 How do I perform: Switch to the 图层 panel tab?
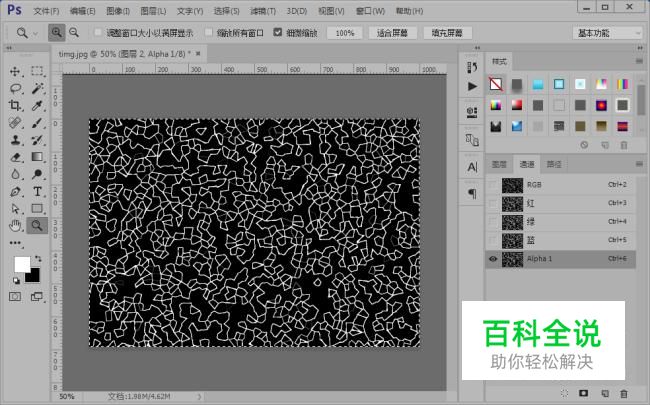coord(500,164)
